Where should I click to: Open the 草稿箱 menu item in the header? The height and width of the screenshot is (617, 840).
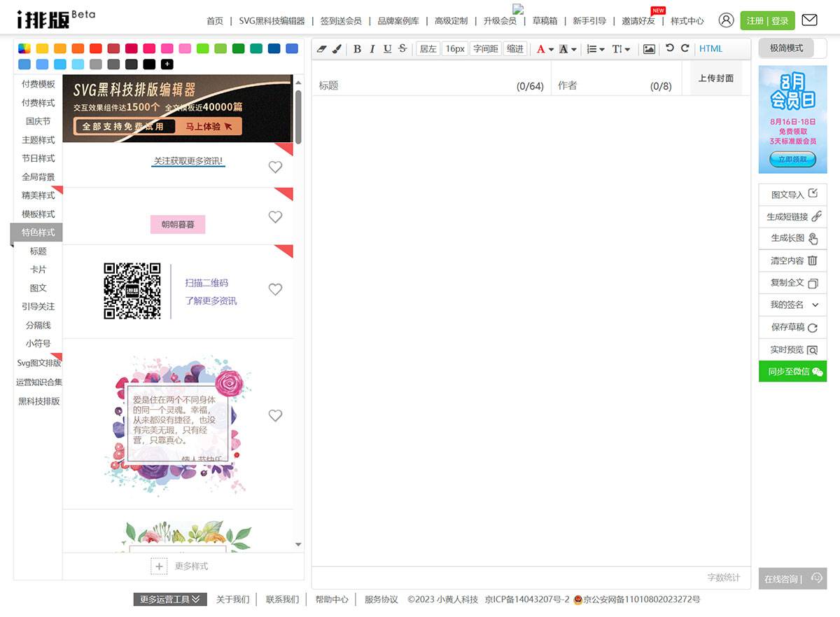545,21
